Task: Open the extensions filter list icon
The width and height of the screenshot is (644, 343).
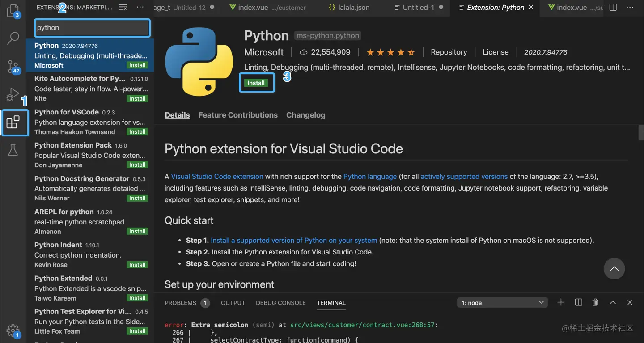Action: 123,8
